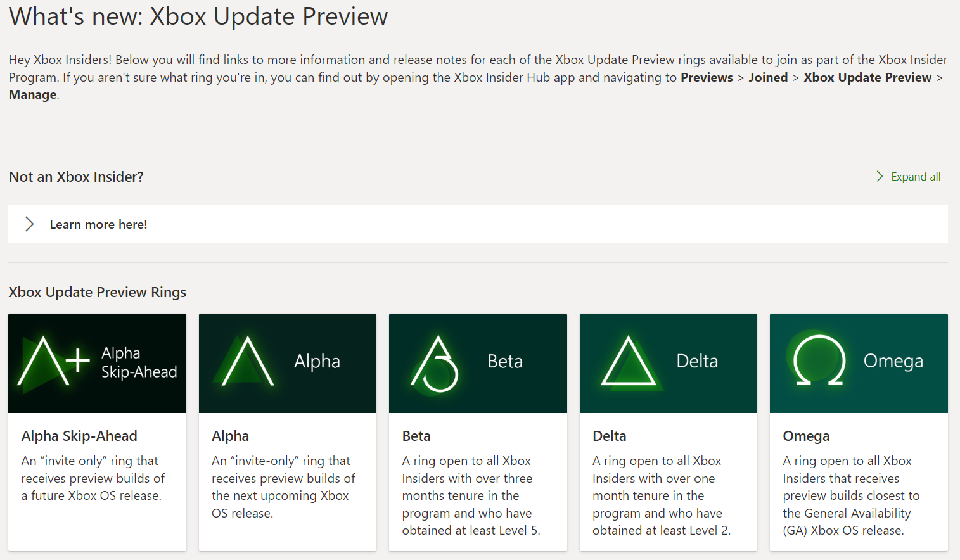Click the chevron next to Expand all
Viewport: 960px width, 560px height.
880,176
